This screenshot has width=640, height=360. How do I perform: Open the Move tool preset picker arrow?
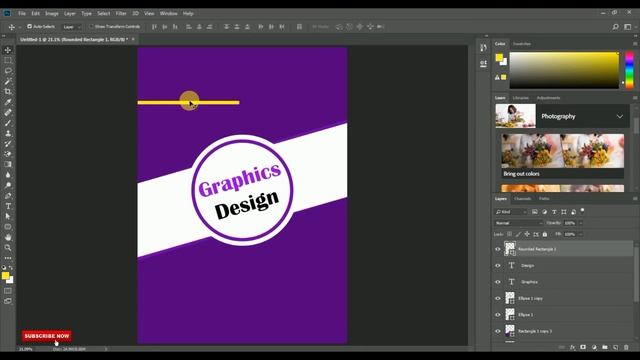click(20, 27)
